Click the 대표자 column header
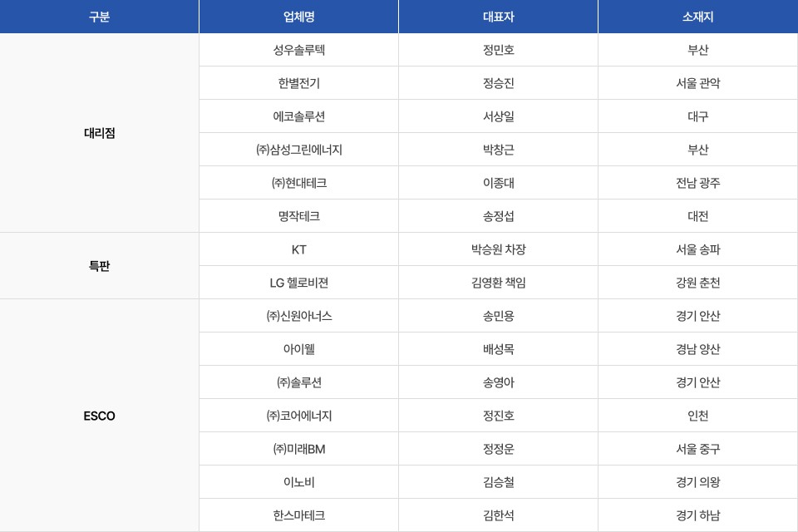Viewport: 798px width, 532px height. 498,17
